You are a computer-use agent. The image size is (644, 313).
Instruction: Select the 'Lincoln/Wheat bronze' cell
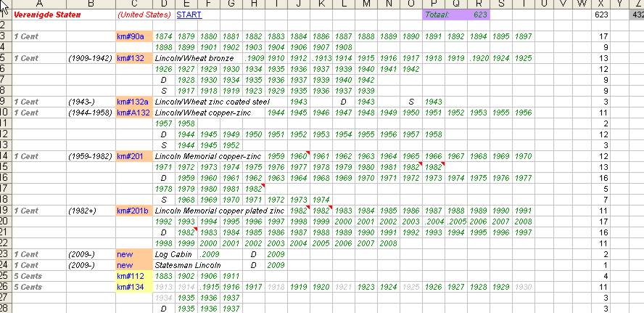tap(194, 58)
